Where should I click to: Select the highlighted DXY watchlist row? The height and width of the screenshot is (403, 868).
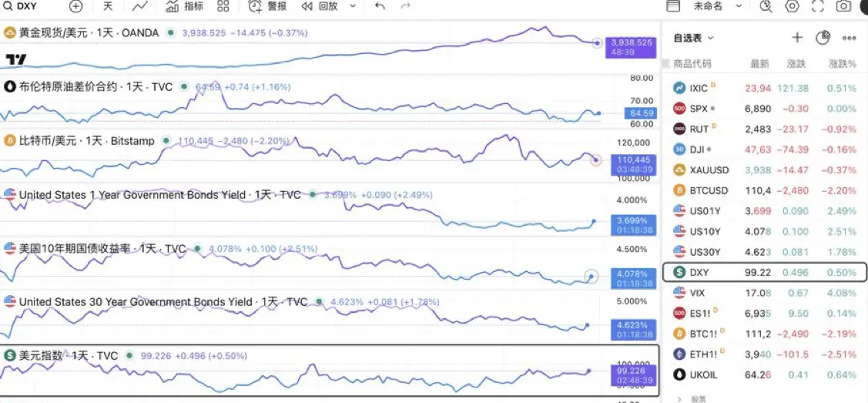tap(765, 272)
